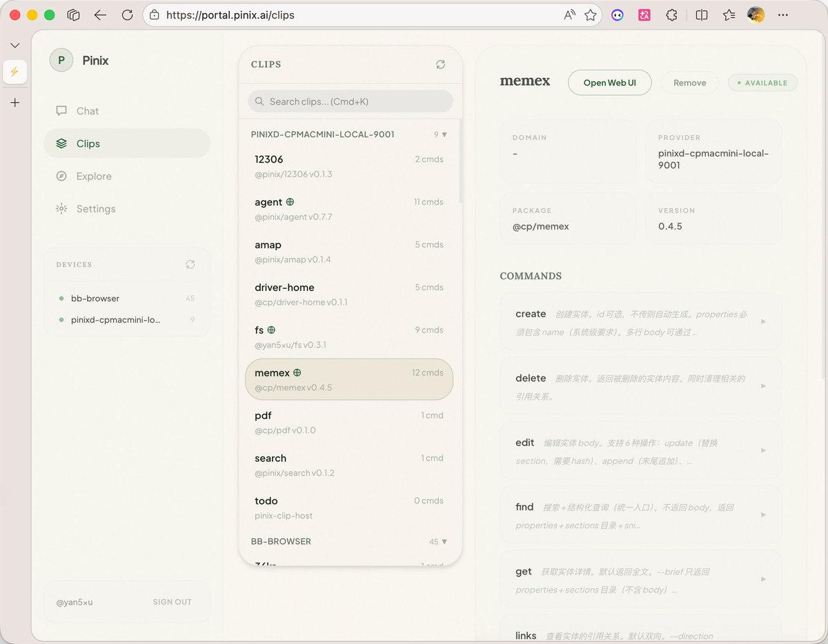
Task: Select the agent clip
Action: (349, 209)
